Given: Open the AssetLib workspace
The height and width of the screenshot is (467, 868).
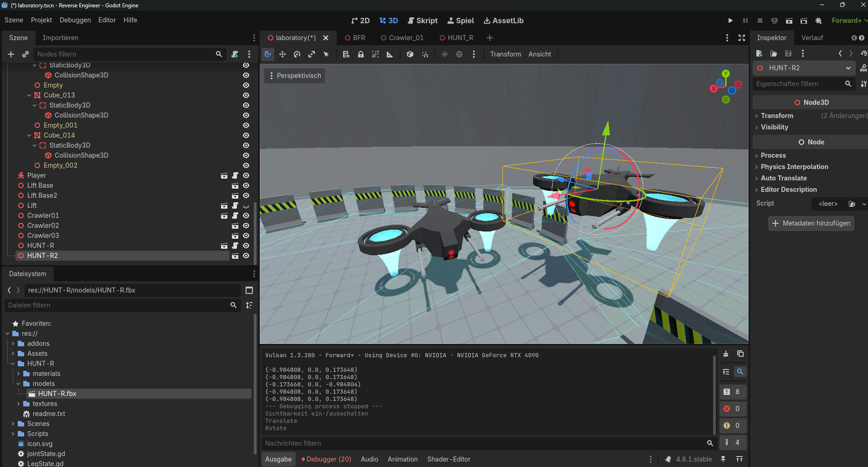Looking at the screenshot, I should (503, 21).
